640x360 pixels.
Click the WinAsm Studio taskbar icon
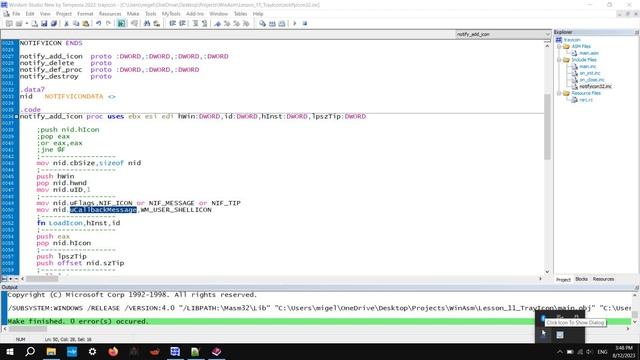175,351
